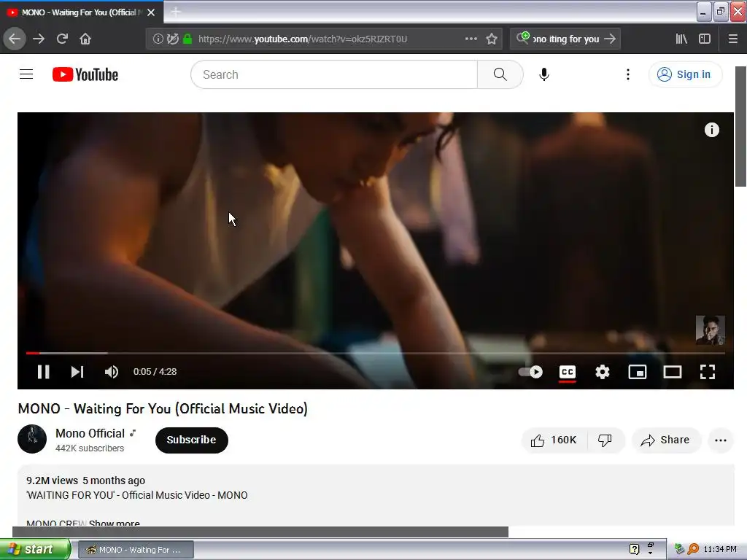Select MONO taskbar window button
This screenshot has width=747, height=560.
(135, 550)
